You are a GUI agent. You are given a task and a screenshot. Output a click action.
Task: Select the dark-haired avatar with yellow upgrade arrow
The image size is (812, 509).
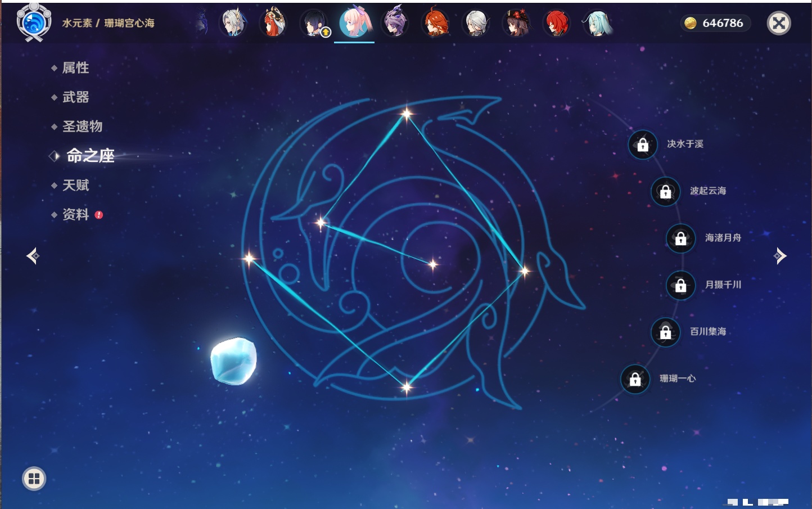point(314,23)
